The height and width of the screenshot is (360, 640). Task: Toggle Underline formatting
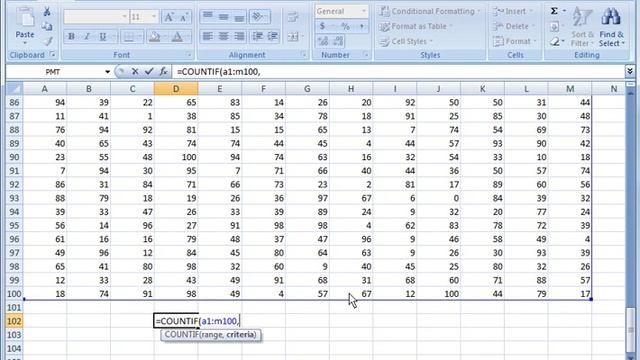[x=103, y=37]
